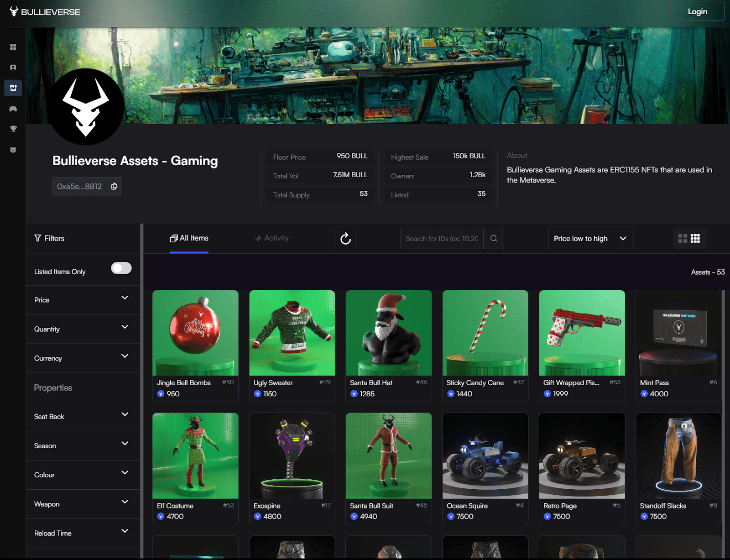Click Owners 1.28k value
The image size is (730, 560).
coord(477,175)
